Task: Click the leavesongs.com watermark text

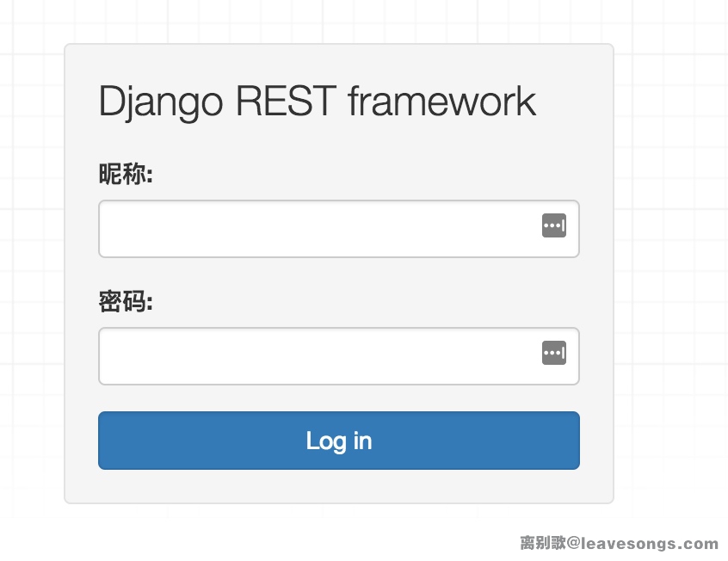Action: [x=650, y=544]
